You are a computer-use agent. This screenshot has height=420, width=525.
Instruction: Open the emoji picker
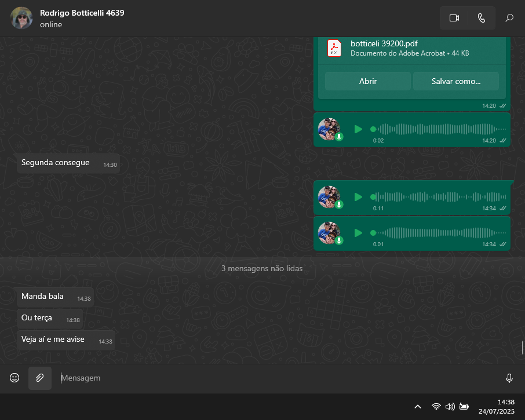coord(14,378)
